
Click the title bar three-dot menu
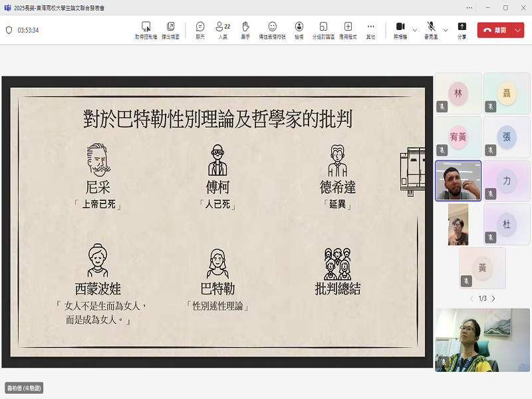point(468,7)
